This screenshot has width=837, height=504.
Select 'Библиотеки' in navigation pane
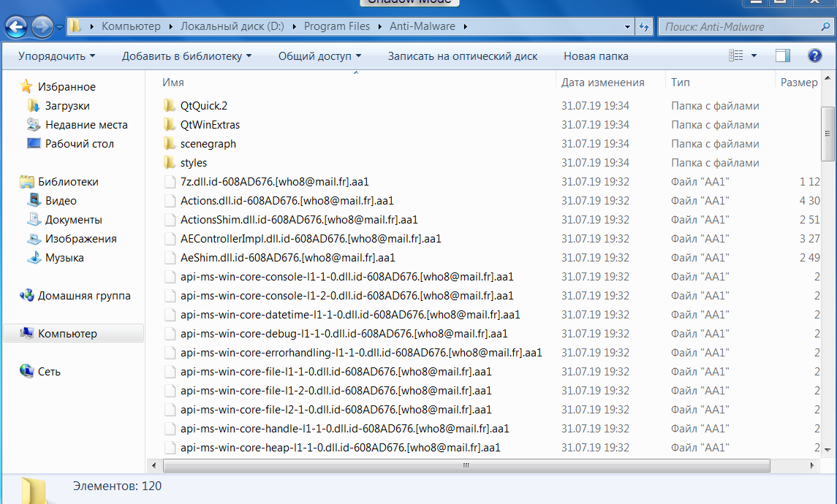click(x=68, y=182)
